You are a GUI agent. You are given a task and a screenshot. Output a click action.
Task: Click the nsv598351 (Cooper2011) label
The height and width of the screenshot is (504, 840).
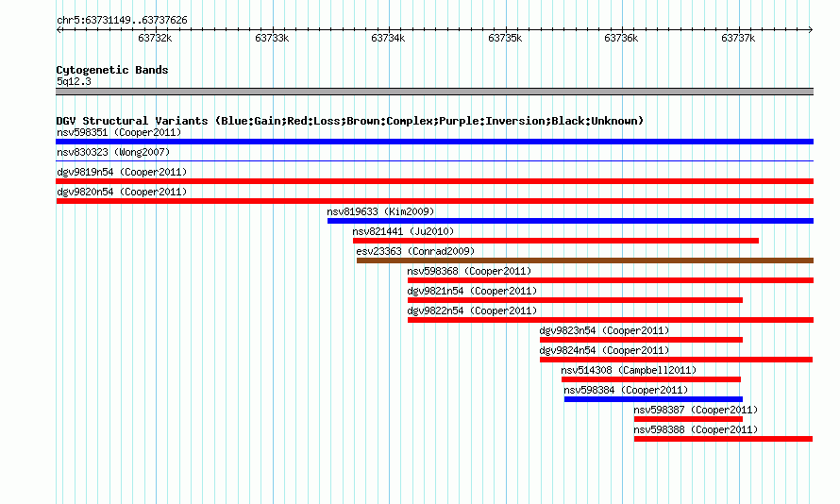point(119,132)
